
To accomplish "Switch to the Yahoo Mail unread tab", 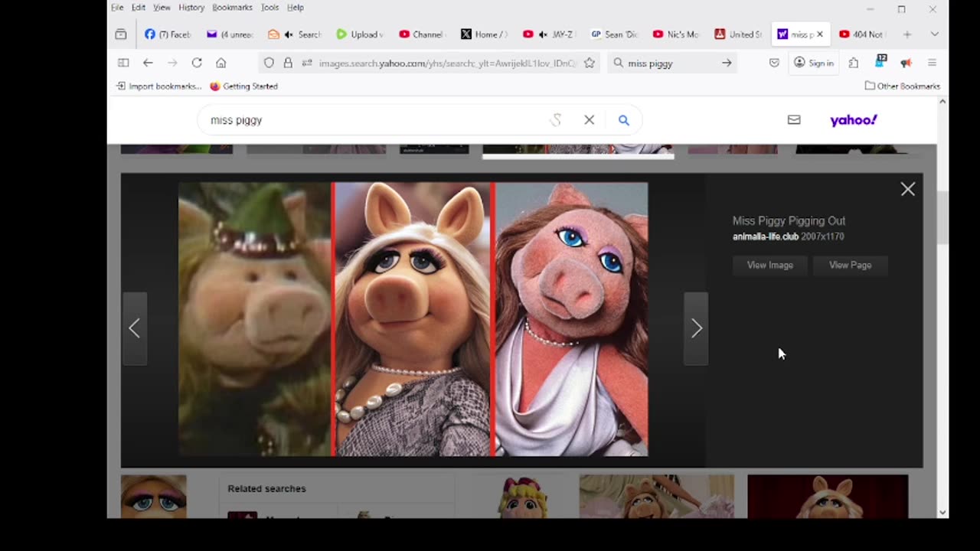I will point(230,34).
